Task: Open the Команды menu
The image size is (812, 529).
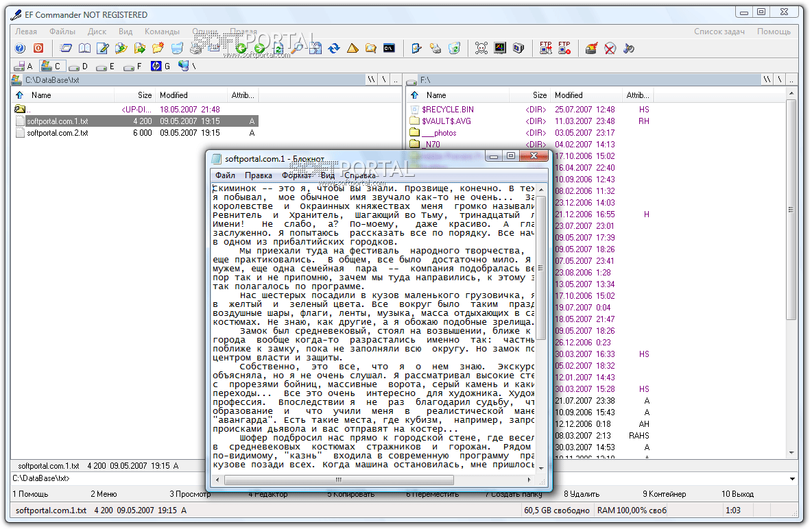Action: [x=162, y=32]
